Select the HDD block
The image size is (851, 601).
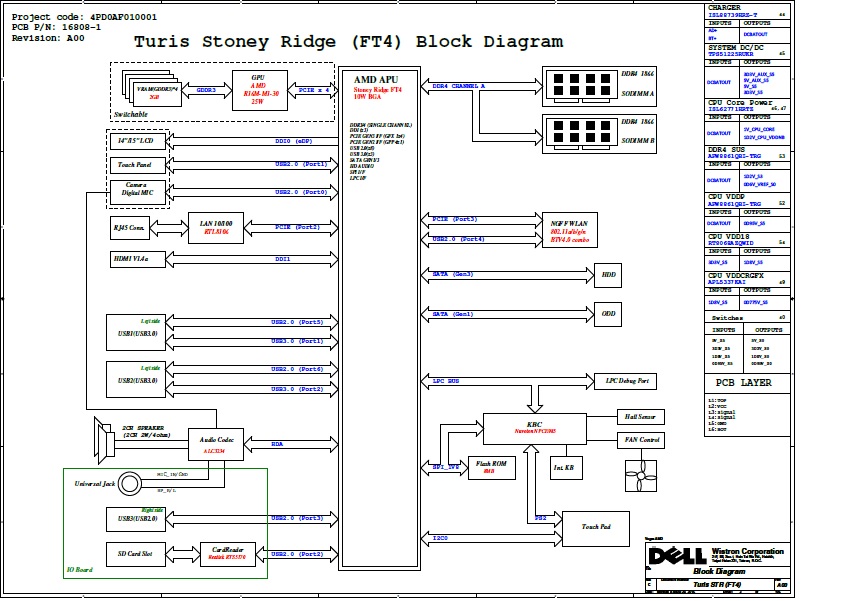[x=608, y=275]
